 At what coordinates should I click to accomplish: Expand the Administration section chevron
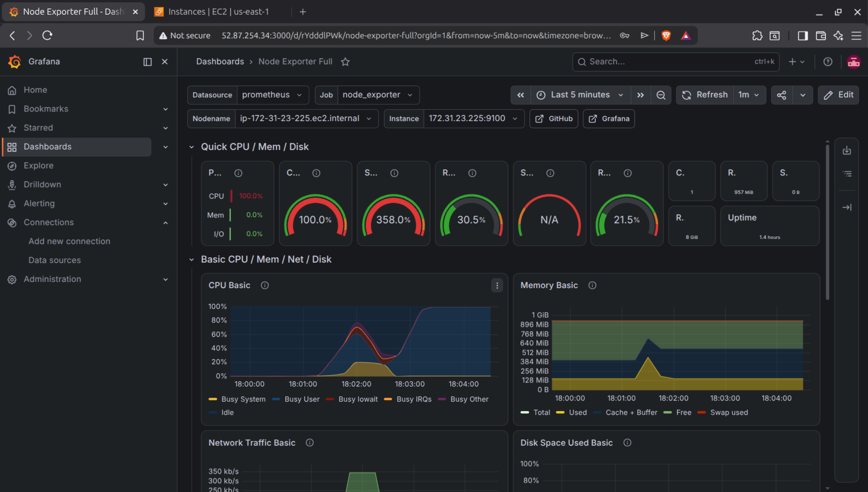coord(165,279)
